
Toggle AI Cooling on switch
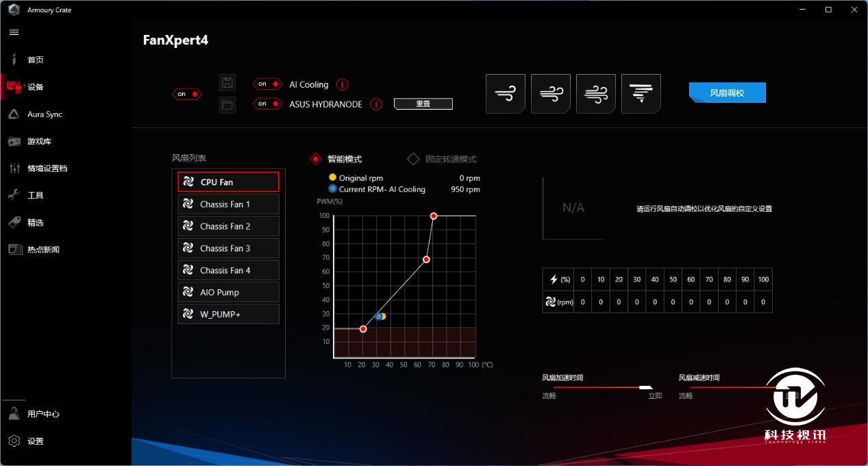[267, 84]
